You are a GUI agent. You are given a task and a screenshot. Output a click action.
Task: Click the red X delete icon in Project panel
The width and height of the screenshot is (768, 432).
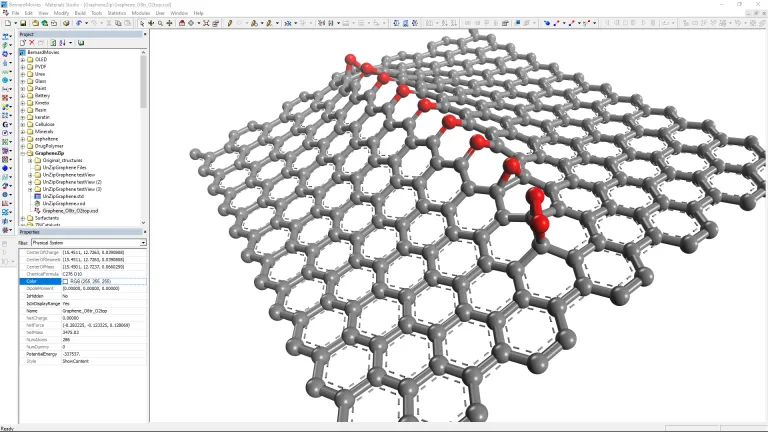coord(31,43)
